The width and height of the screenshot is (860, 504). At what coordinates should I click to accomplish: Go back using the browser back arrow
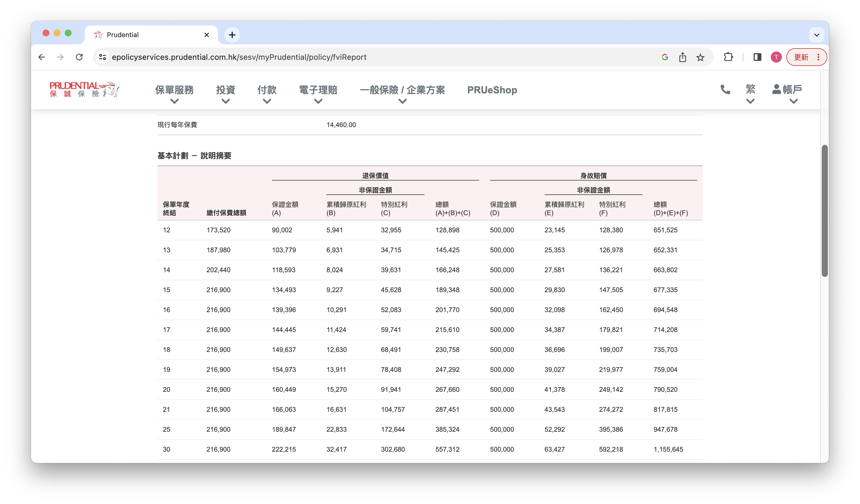(x=42, y=57)
